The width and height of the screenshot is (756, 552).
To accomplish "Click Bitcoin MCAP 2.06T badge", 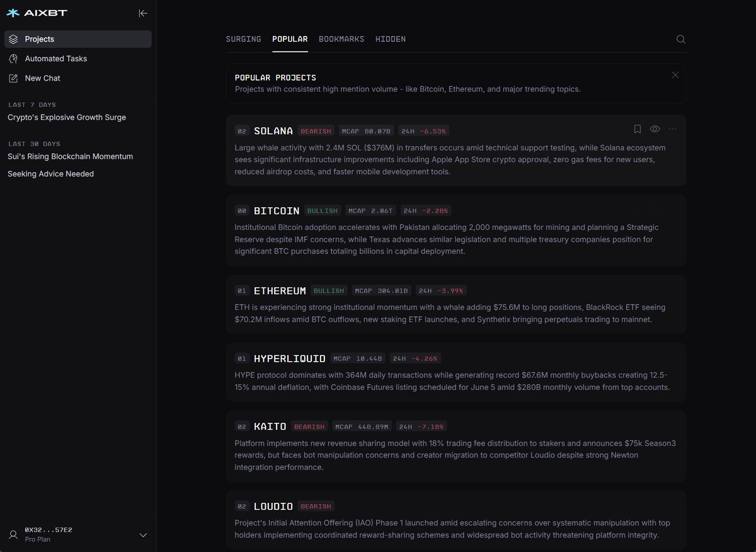I will click(x=372, y=211).
